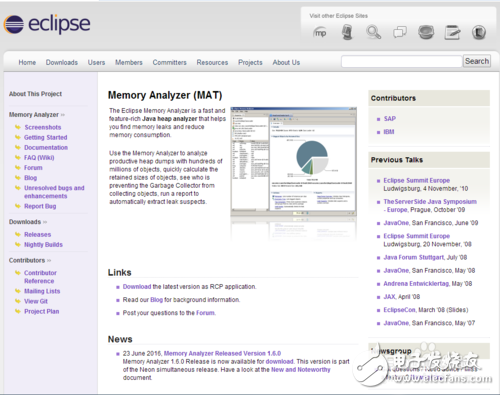The image size is (500, 395).
Task: Select the Resources menu item
Action: coord(212,62)
